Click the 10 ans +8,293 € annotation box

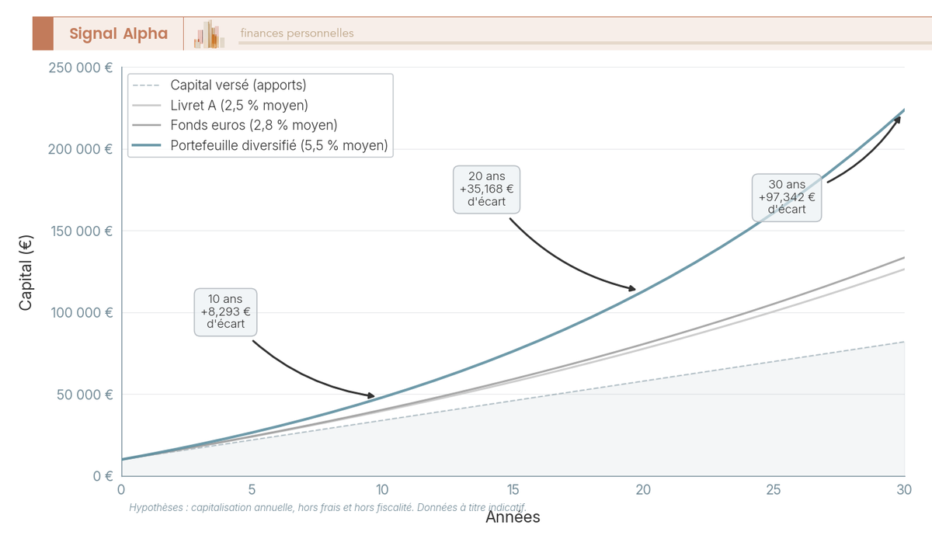click(225, 311)
